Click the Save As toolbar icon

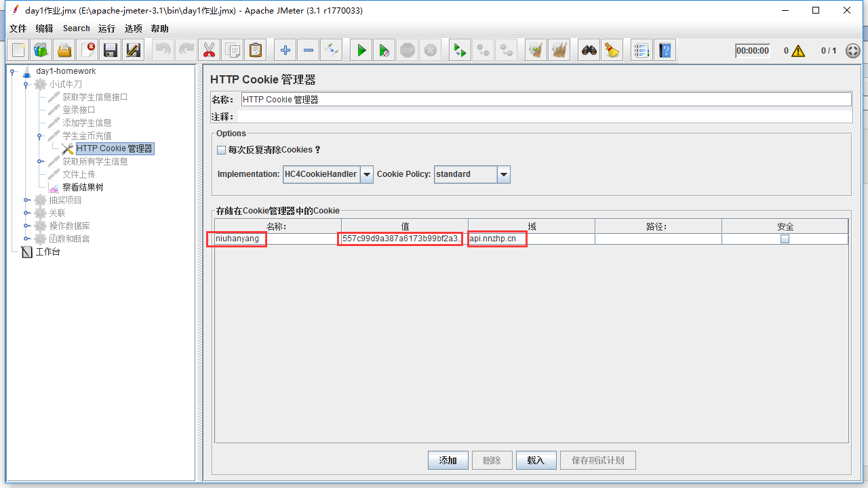pos(134,50)
